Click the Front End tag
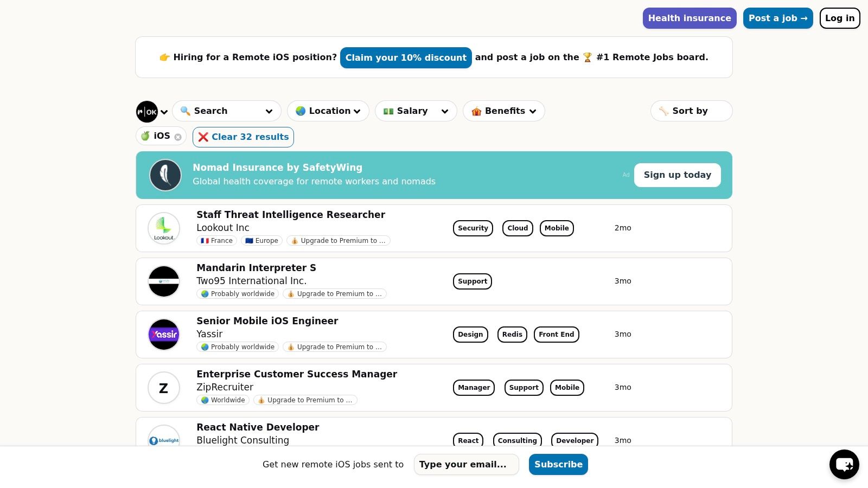868x488 pixels. (x=557, y=335)
